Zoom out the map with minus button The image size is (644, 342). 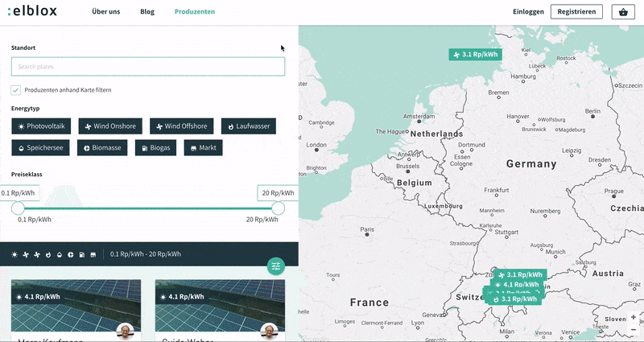[x=634, y=330]
